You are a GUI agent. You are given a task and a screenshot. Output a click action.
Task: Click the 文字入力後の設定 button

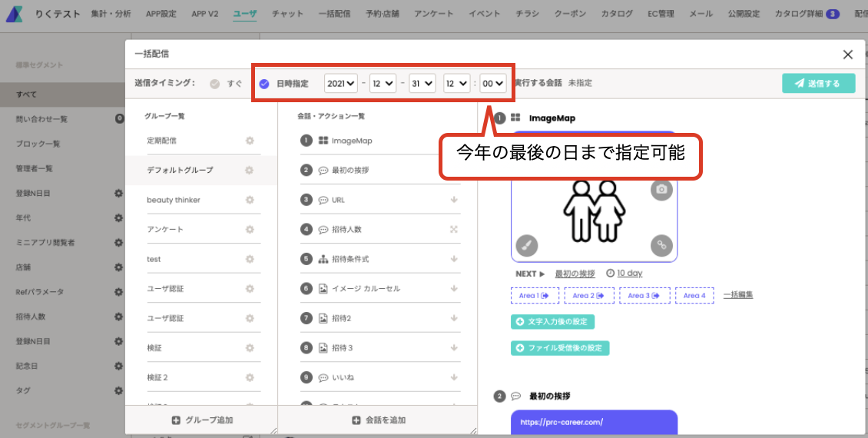(x=552, y=322)
